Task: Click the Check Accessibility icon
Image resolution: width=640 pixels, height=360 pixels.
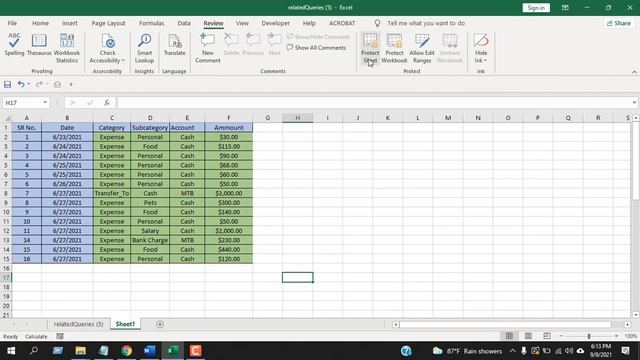Action: click(x=108, y=42)
